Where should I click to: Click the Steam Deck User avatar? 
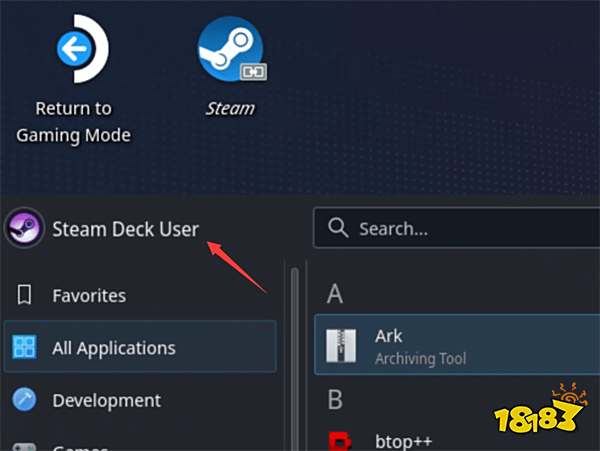tap(24, 228)
